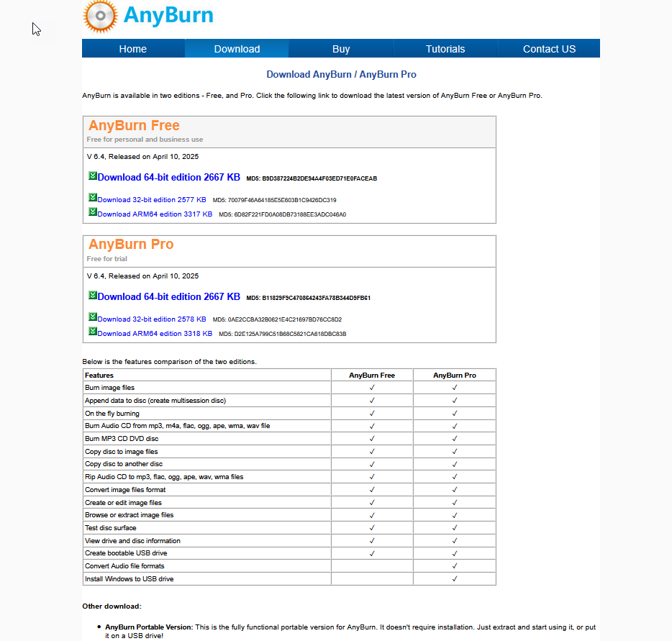
Task: Download AnyBurn Pro ARM64 edition 3318 KB
Action: (x=155, y=333)
